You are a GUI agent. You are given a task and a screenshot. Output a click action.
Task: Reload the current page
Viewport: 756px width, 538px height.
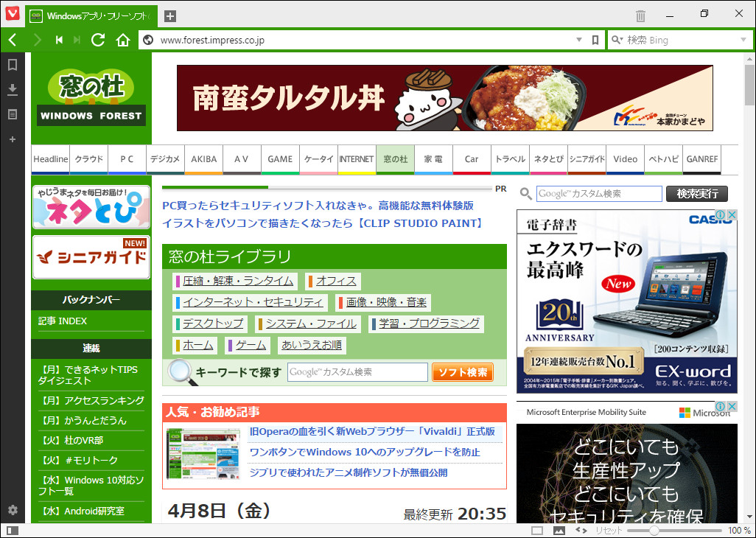point(98,40)
